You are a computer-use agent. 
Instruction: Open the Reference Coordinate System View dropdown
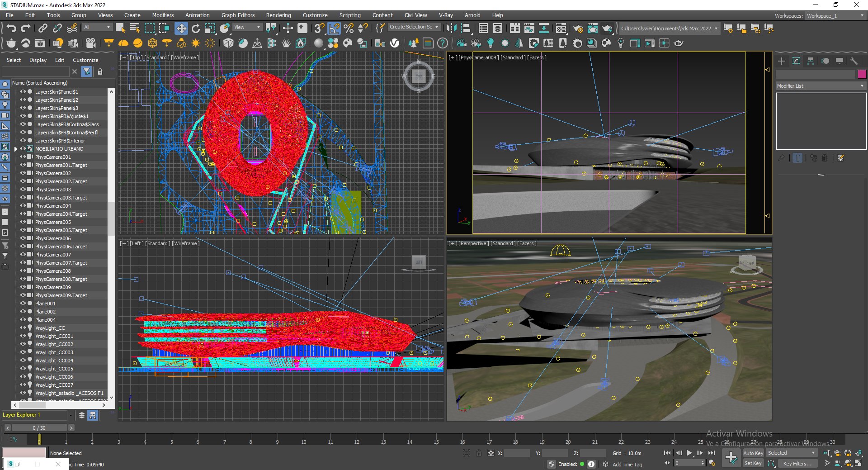[x=247, y=28]
